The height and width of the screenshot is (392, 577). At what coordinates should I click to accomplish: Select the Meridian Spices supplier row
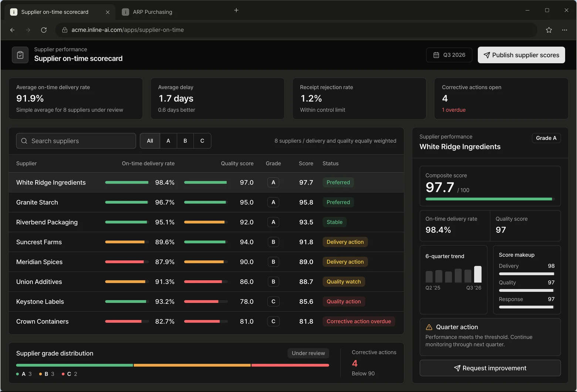[x=206, y=262]
